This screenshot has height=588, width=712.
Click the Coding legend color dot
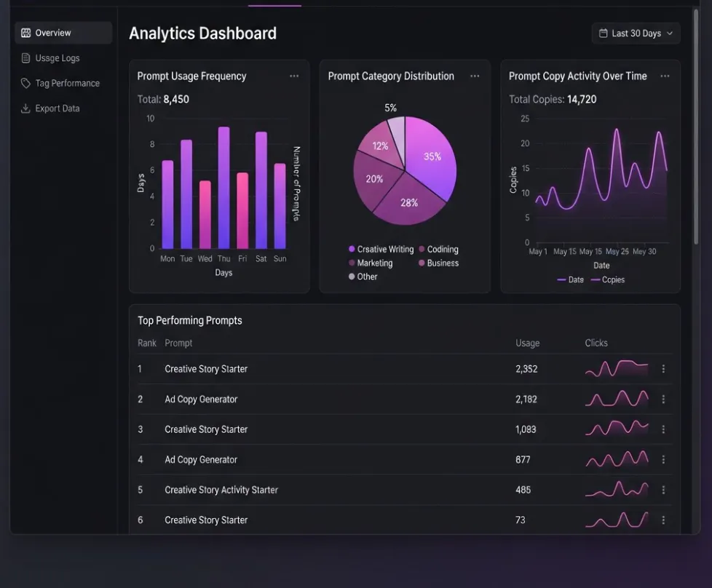(x=422, y=249)
